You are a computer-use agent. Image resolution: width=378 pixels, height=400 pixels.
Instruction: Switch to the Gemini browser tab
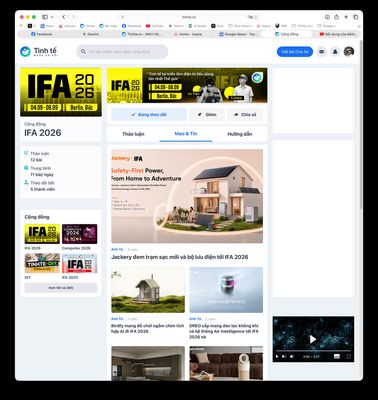coord(91,34)
